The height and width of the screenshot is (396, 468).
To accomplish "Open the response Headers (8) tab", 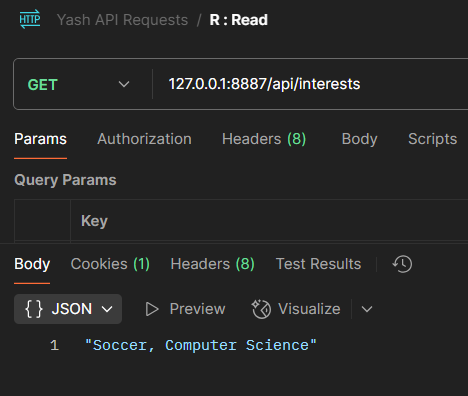I will pyautogui.click(x=212, y=264).
